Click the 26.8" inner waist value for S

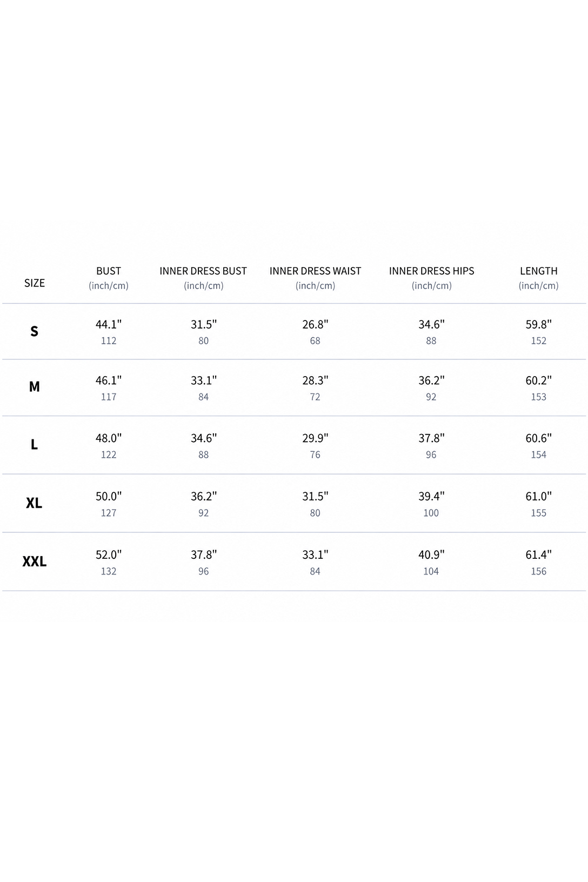coord(315,324)
